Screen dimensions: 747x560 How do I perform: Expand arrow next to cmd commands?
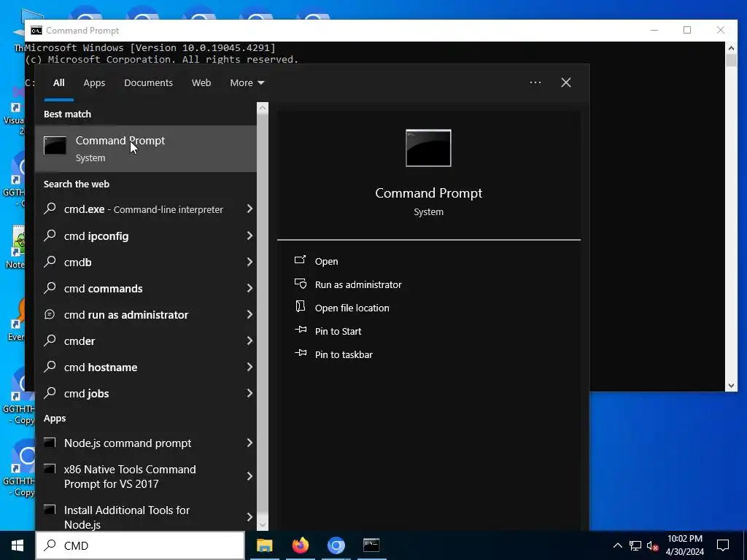click(249, 288)
